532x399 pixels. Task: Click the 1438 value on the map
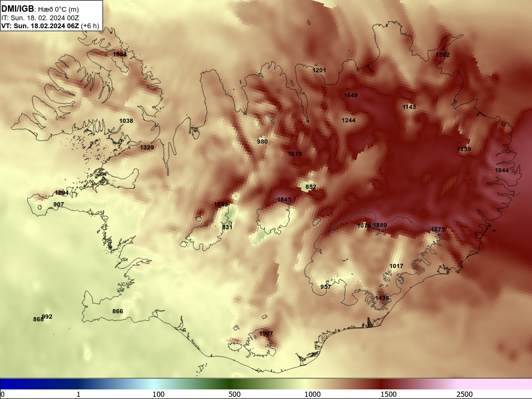pyautogui.click(x=382, y=298)
